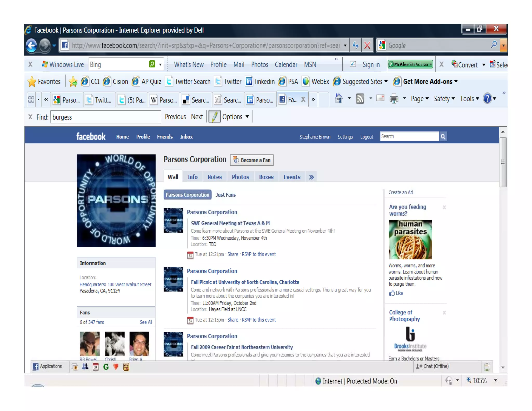Expand the Find Options dropdown
Screen dimensions: 532x411
pos(235,117)
